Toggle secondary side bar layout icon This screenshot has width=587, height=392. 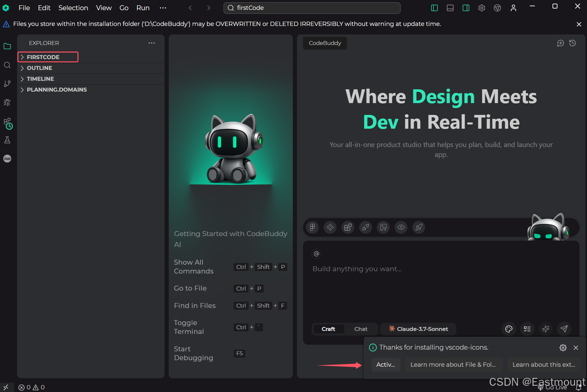click(x=466, y=8)
